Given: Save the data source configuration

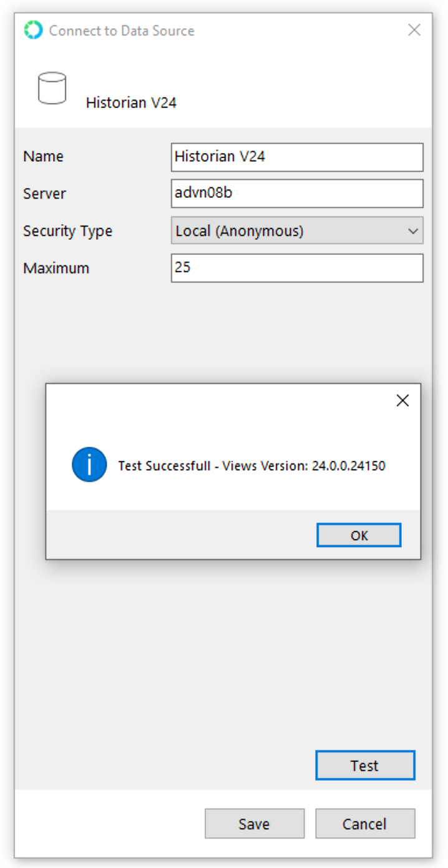Looking at the screenshot, I should click(254, 823).
